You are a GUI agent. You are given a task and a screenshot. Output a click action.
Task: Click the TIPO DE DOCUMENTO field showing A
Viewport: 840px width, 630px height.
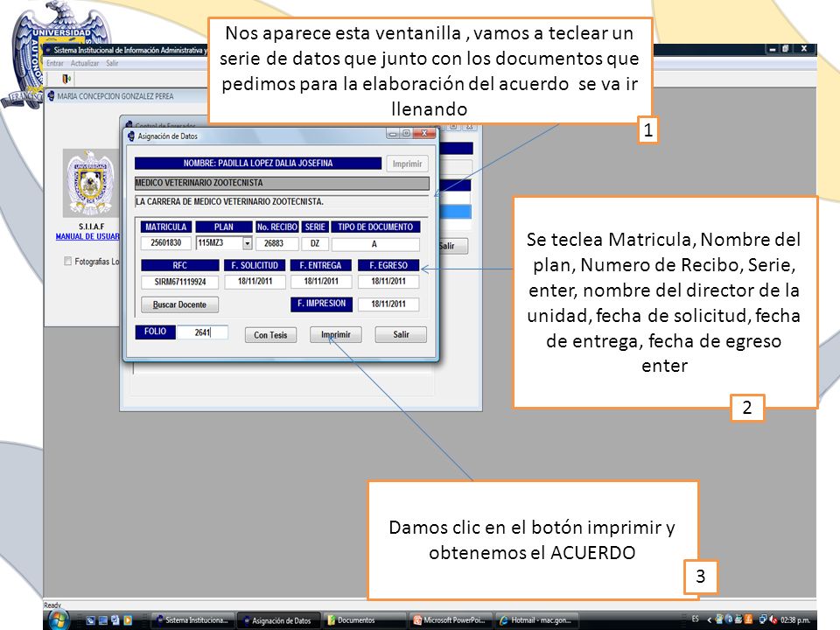(375, 244)
